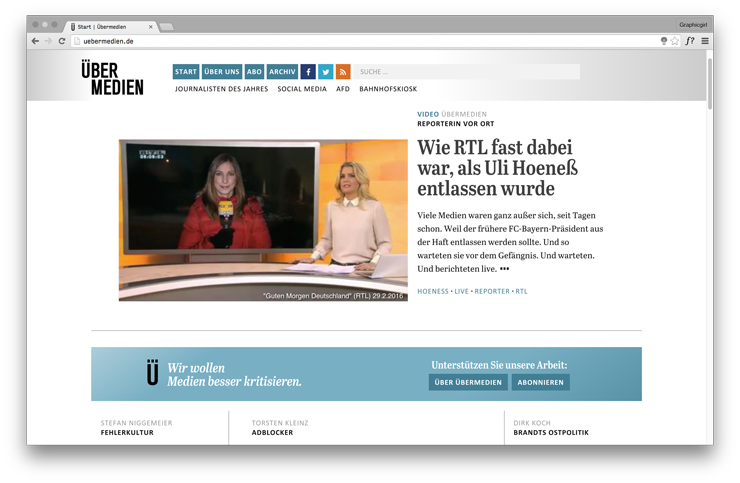
Task: Click the VIDEO category label
Action: tap(428, 114)
